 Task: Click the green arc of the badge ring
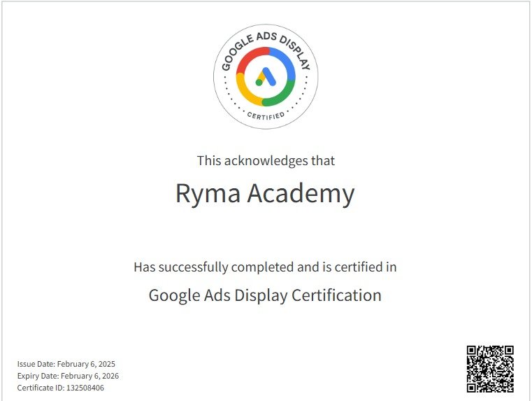click(281, 96)
